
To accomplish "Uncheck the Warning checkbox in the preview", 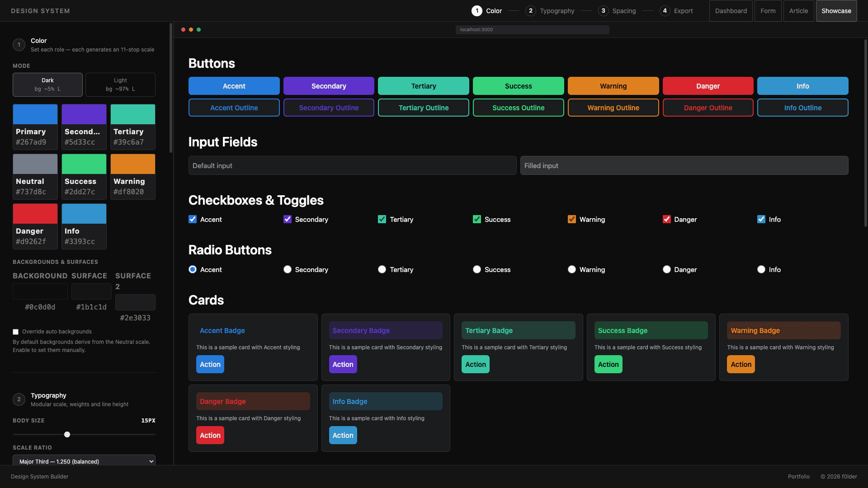I will click(x=571, y=219).
